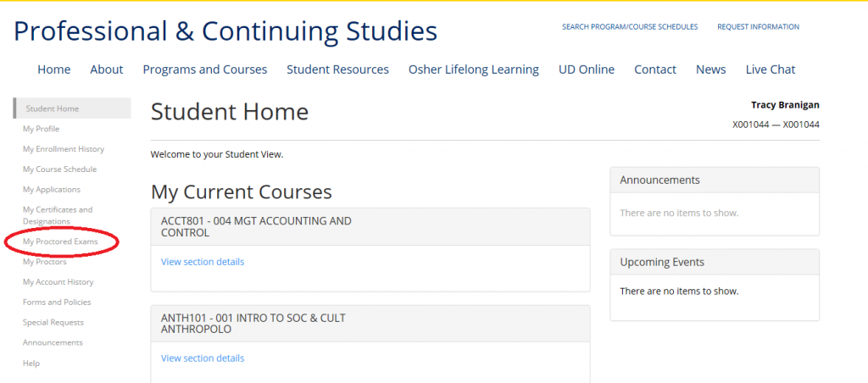Open the About menu item
868x383 pixels.
coord(107,69)
